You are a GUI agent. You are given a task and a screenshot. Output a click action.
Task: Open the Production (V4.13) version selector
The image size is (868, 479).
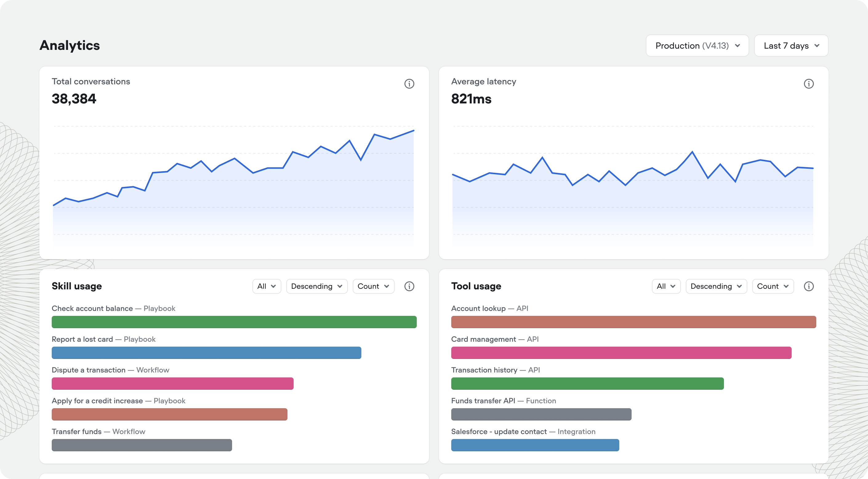click(x=697, y=46)
